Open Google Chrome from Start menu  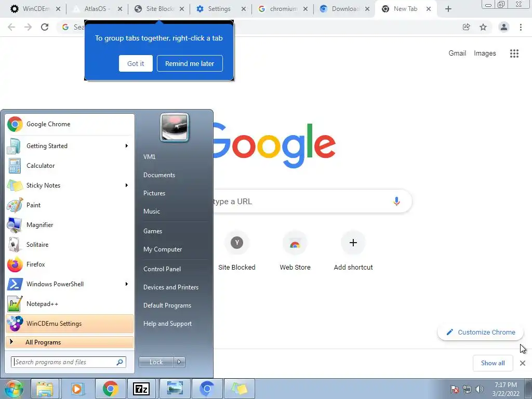tap(70, 124)
